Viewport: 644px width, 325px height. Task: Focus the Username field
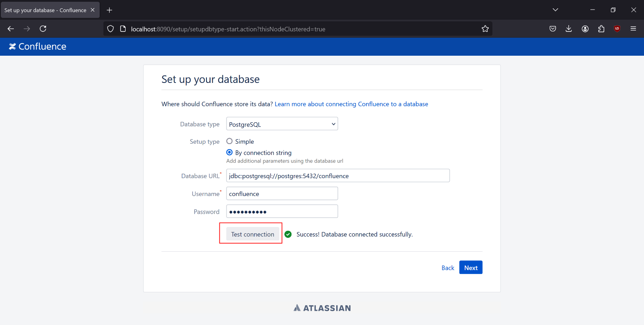(282, 193)
